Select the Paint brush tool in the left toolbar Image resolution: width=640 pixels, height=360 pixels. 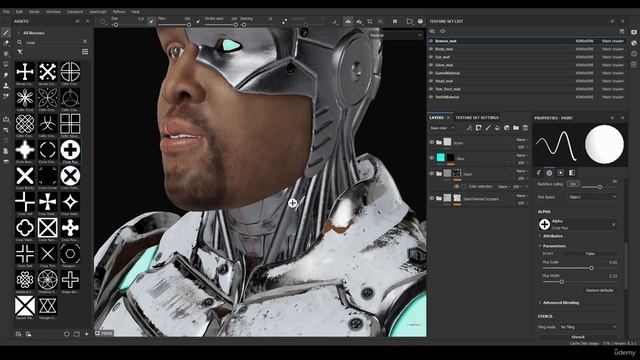[6, 32]
